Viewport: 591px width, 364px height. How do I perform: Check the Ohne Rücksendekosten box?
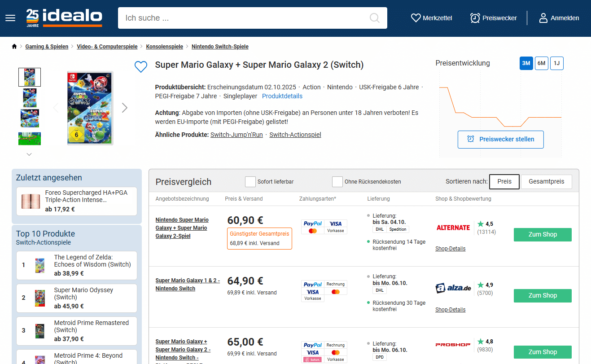[337, 182]
